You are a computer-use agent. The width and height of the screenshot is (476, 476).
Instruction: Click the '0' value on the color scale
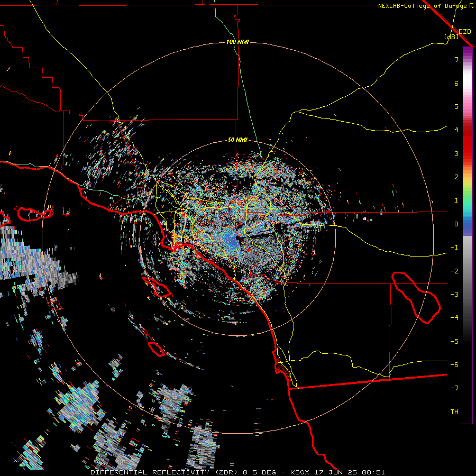click(x=456, y=224)
